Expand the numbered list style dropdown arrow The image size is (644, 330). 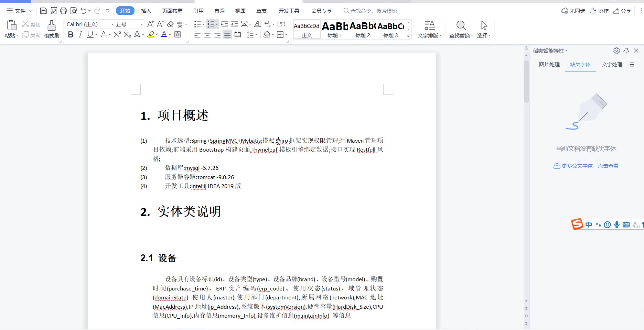(x=217, y=24)
